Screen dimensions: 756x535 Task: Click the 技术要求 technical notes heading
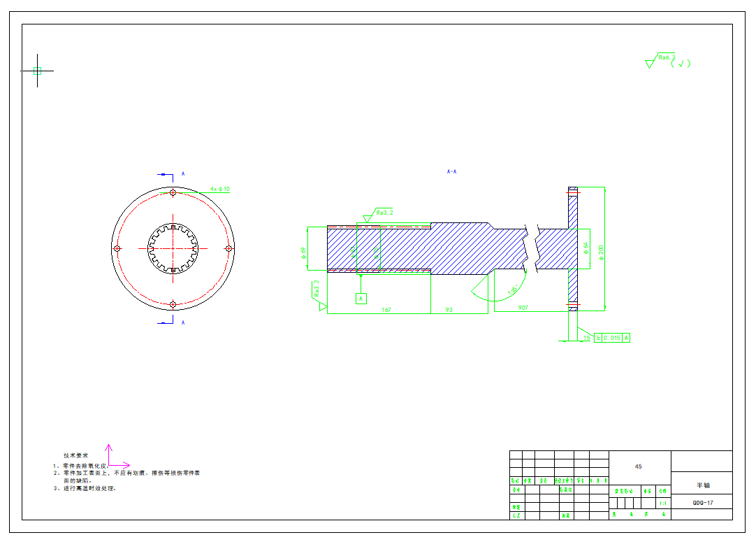point(75,455)
